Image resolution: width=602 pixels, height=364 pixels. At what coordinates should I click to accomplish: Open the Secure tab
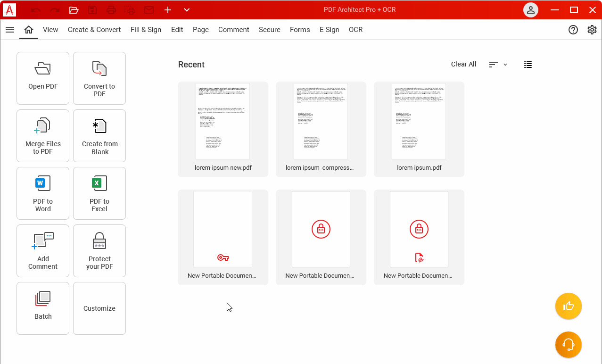(x=270, y=30)
